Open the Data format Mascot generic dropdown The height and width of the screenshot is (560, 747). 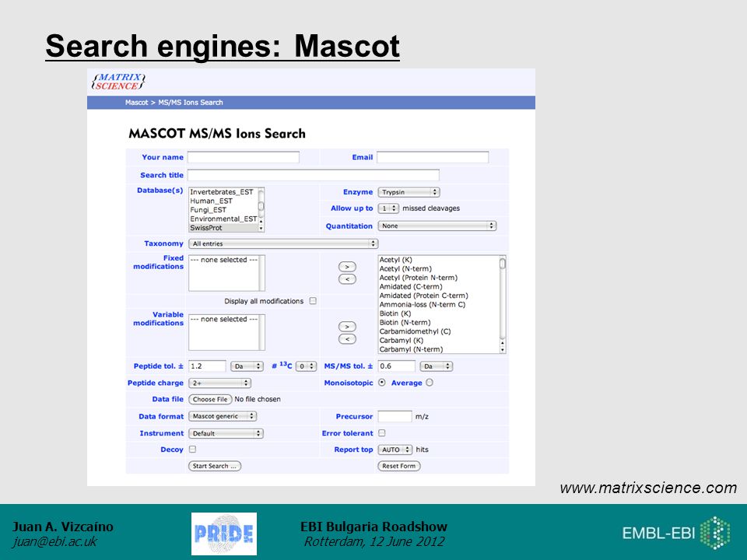[223, 416]
